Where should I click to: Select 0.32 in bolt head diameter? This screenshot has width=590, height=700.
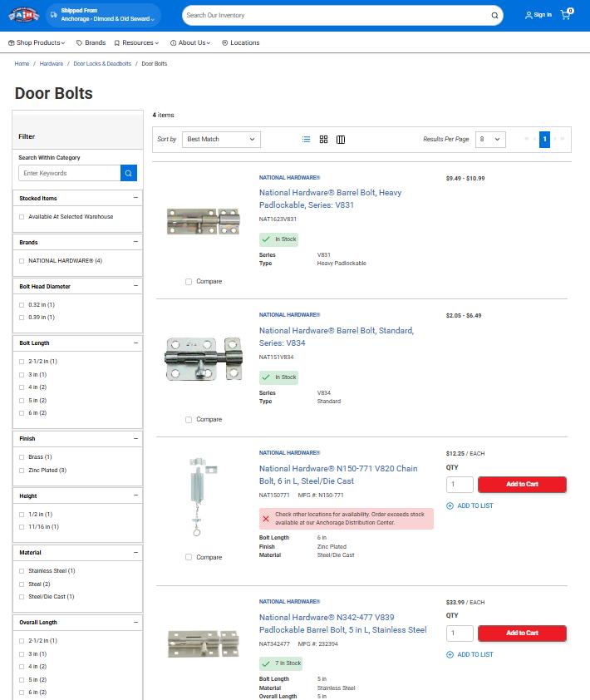click(x=22, y=305)
